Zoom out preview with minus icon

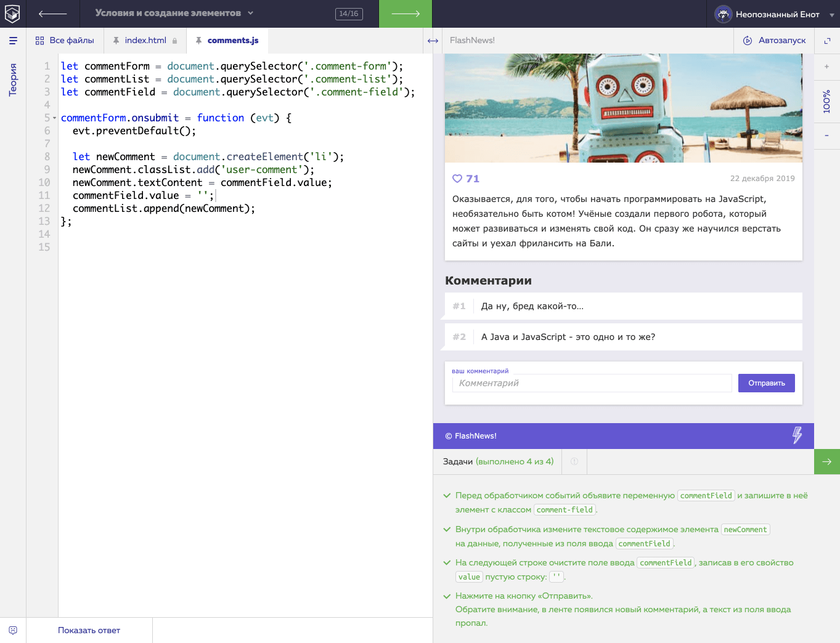pyautogui.click(x=826, y=135)
